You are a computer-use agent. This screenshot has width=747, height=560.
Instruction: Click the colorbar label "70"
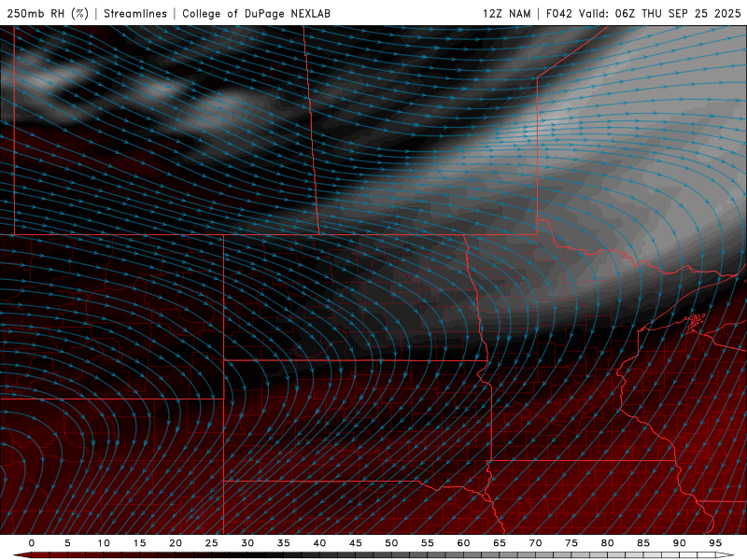(x=535, y=543)
